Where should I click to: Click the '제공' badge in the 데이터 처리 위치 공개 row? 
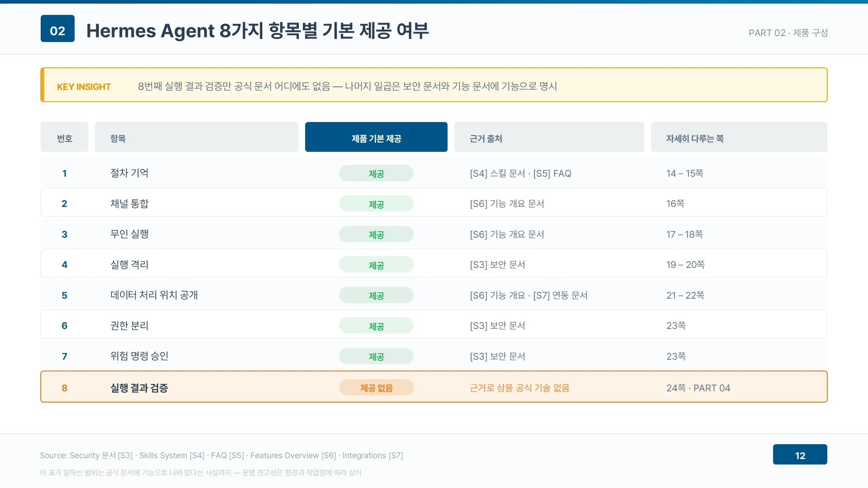click(376, 295)
